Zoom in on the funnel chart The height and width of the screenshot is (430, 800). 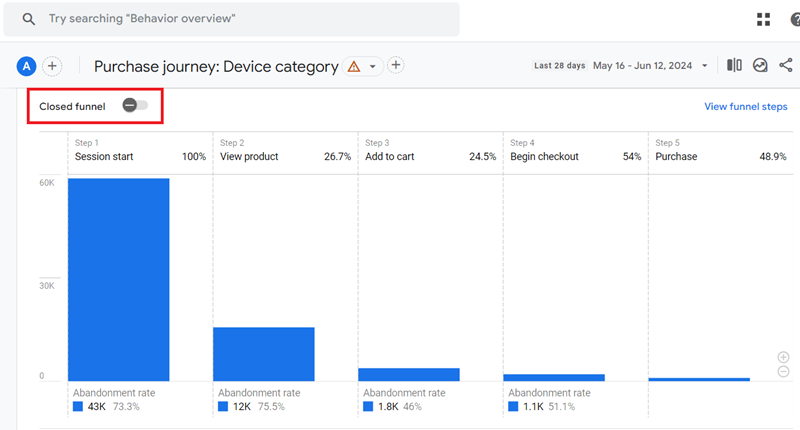point(783,357)
